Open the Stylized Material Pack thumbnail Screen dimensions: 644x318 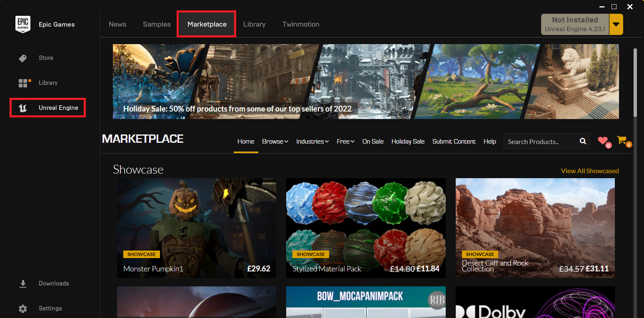tap(365, 228)
